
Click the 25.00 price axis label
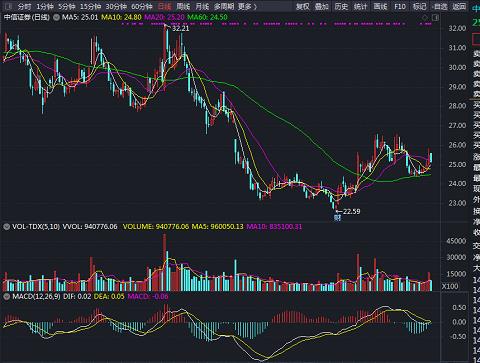[x=457, y=164]
